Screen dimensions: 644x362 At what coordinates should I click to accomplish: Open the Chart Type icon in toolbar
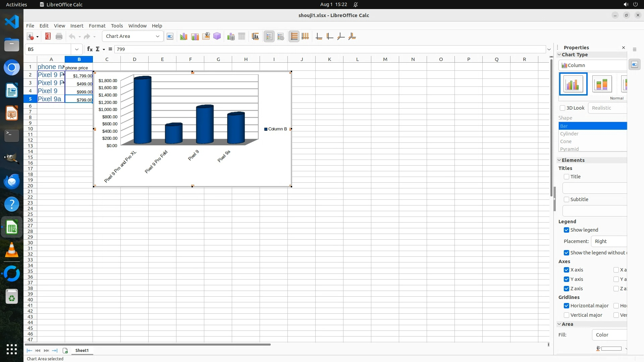[183, 37]
